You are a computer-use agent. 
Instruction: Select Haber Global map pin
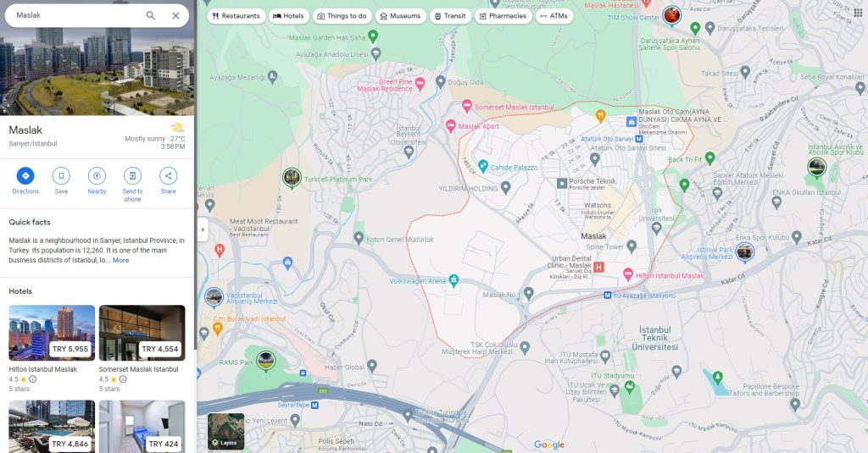[x=372, y=365]
